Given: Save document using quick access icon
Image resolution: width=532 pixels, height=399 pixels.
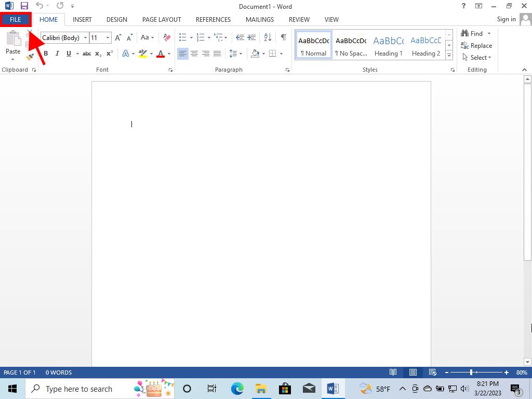Looking at the screenshot, I should [x=24, y=6].
